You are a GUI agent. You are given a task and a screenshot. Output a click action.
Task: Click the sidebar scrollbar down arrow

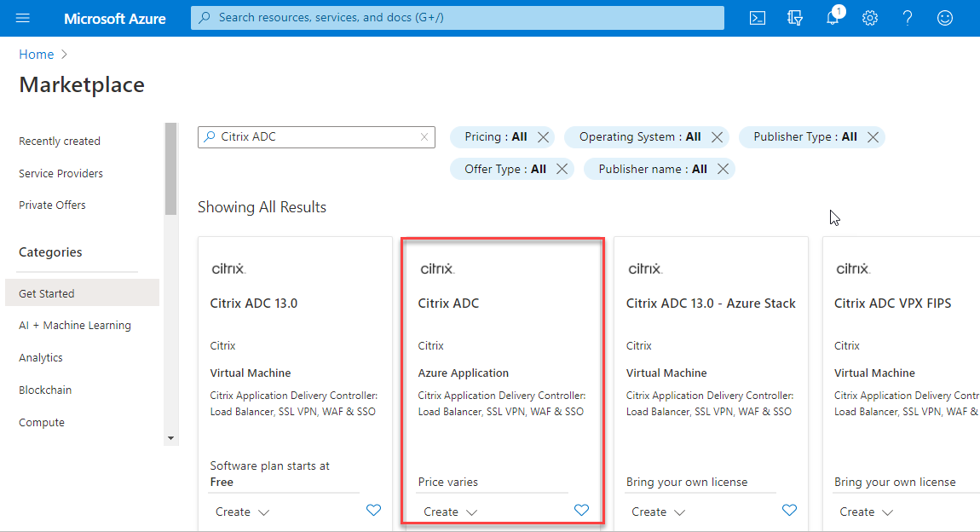point(170,438)
